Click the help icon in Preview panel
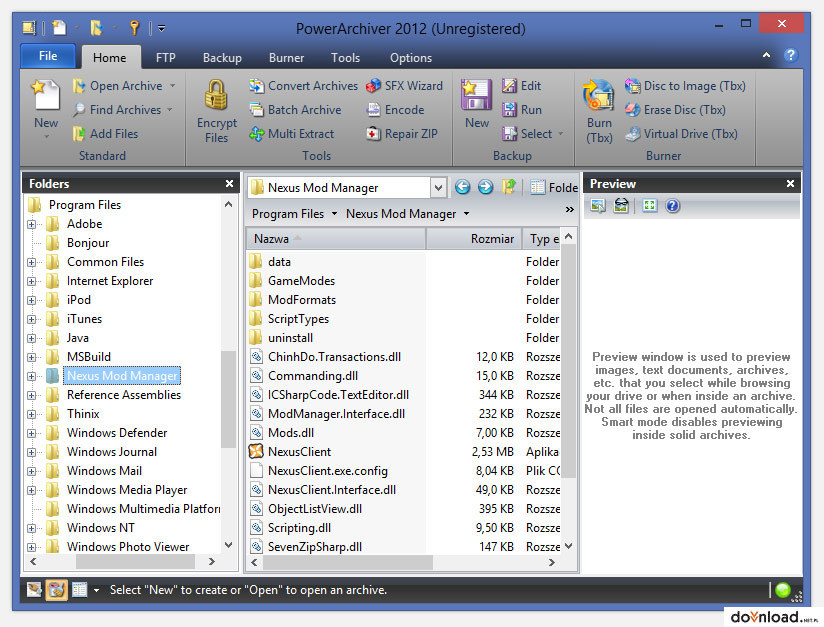Image resolution: width=824 pixels, height=627 pixels. (673, 205)
